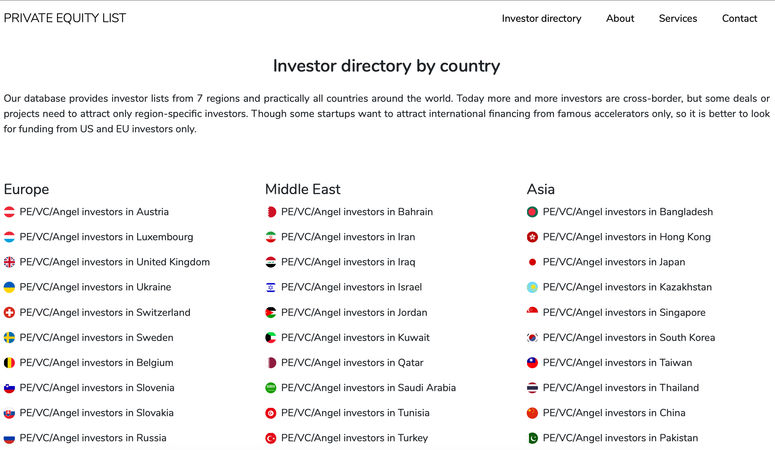The image size is (775, 450).
Task: Click the Taiwan flag icon
Action: [x=532, y=363]
